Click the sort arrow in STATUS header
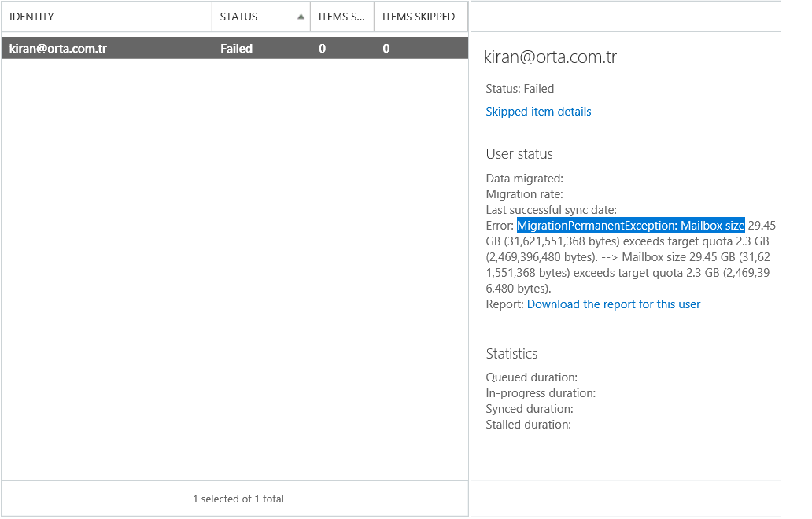The width and height of the screenshot is (812, 519). point(301,17)
